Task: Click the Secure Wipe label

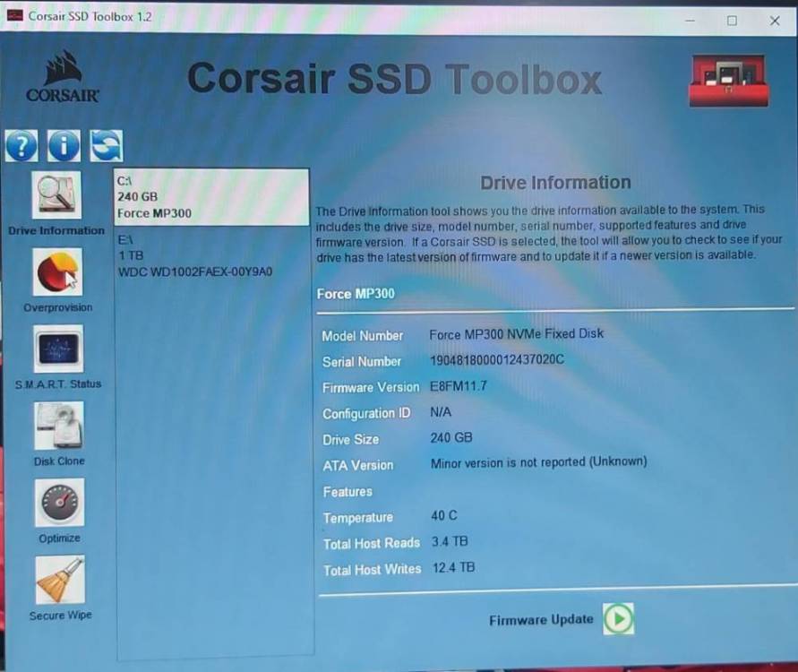Action: pos(61,616)
